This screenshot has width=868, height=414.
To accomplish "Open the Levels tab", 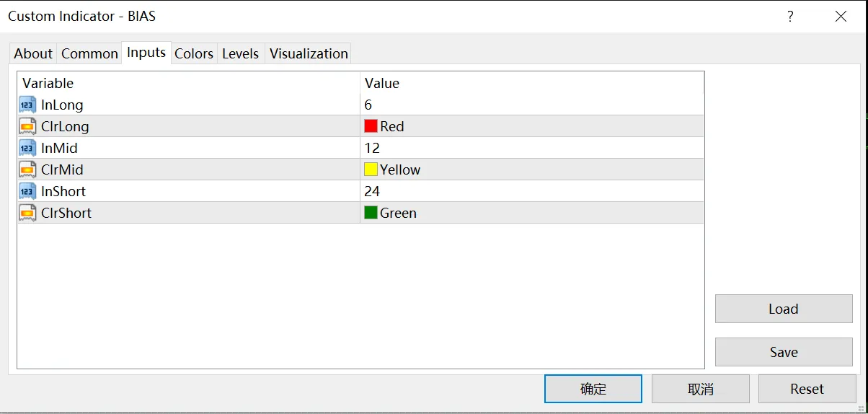I will [240, 53].
